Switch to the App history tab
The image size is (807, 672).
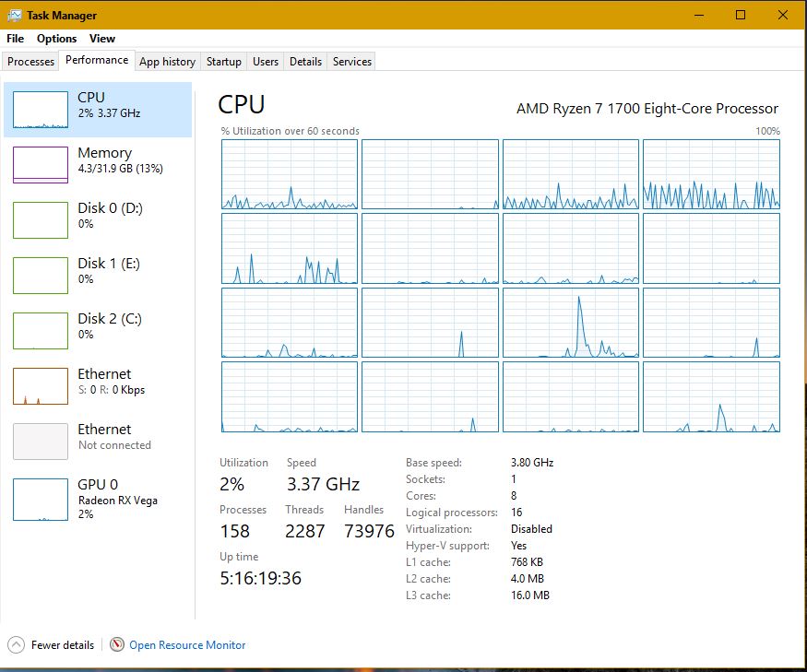167,61
